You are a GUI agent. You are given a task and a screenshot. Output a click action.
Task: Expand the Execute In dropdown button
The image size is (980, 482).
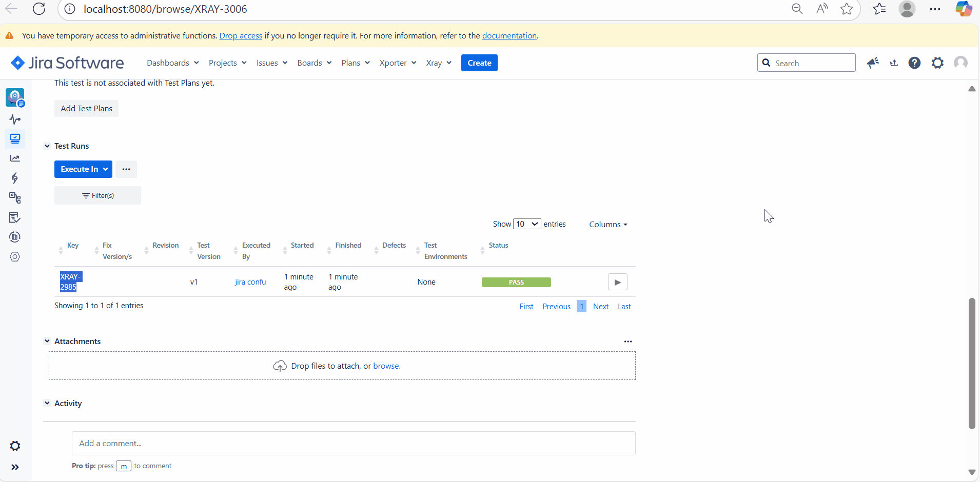point(83,169)
